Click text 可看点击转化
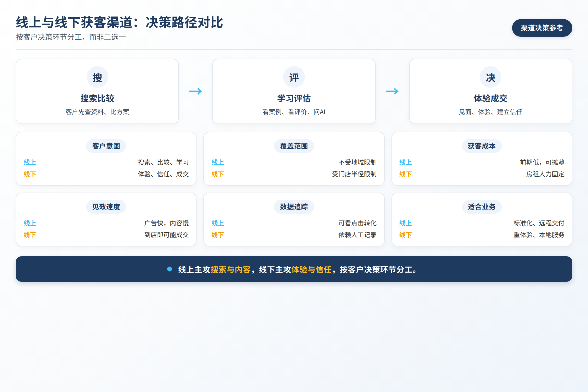 point(357,223)
